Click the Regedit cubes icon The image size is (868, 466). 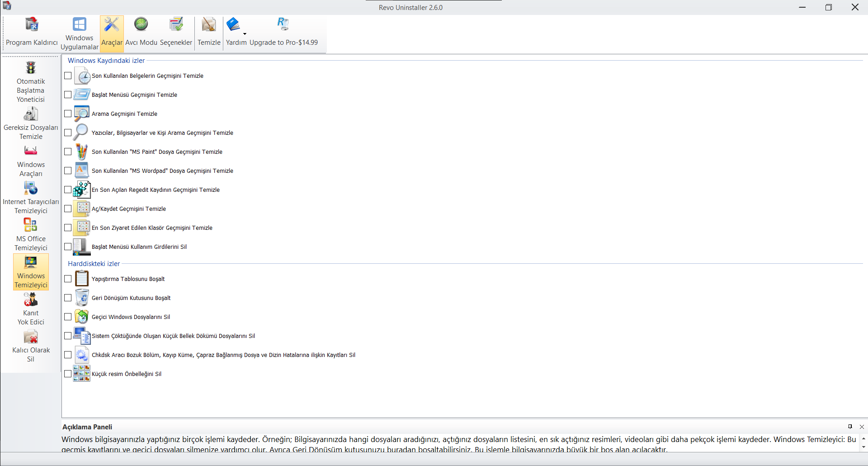[82, 190]
